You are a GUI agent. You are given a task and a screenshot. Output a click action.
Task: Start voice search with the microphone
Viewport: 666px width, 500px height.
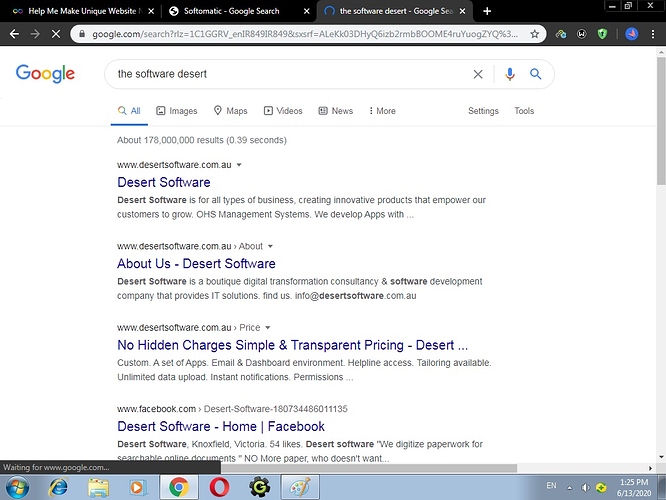point(510,74)
